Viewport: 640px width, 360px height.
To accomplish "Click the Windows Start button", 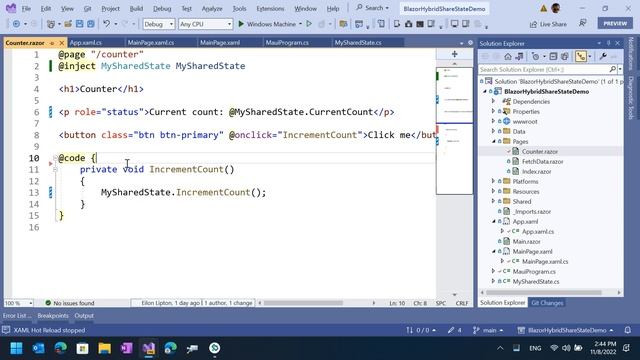I will (x=16, y=348).
